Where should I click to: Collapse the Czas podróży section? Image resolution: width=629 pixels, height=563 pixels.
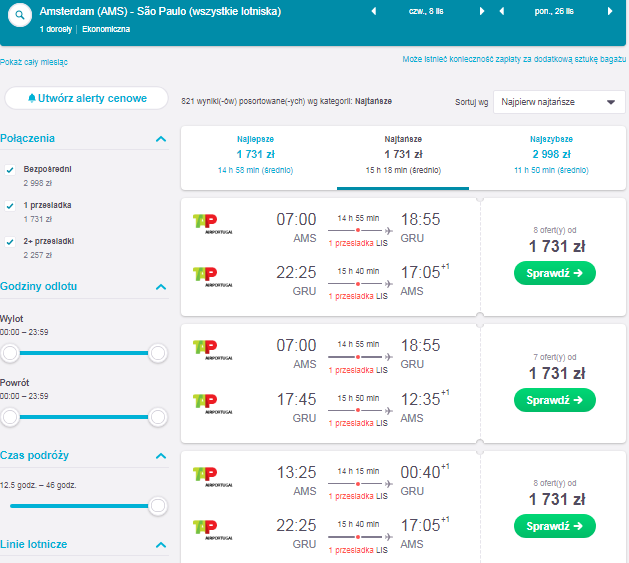pyautogui.click(x=161, y=456)
